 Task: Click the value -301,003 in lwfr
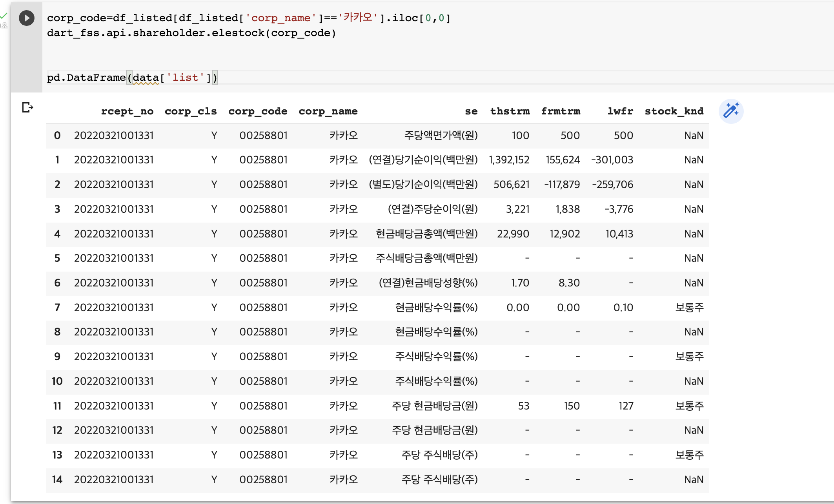point(612,160)
